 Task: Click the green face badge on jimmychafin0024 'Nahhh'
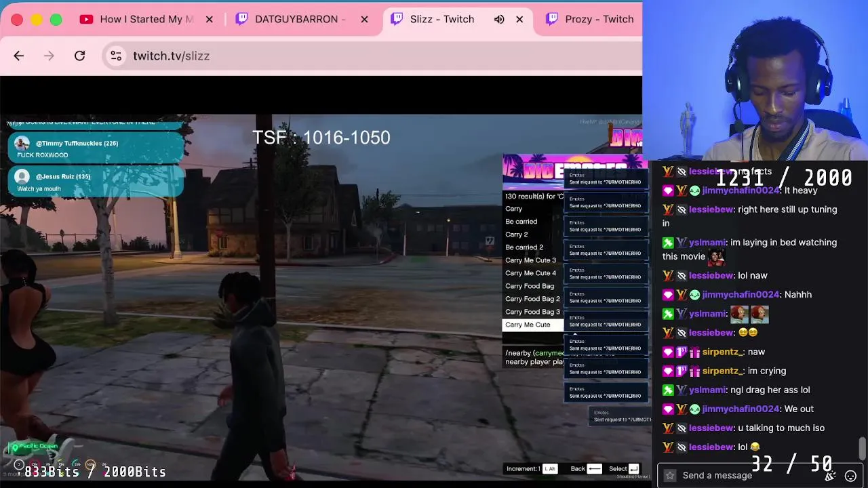(694, 295)
